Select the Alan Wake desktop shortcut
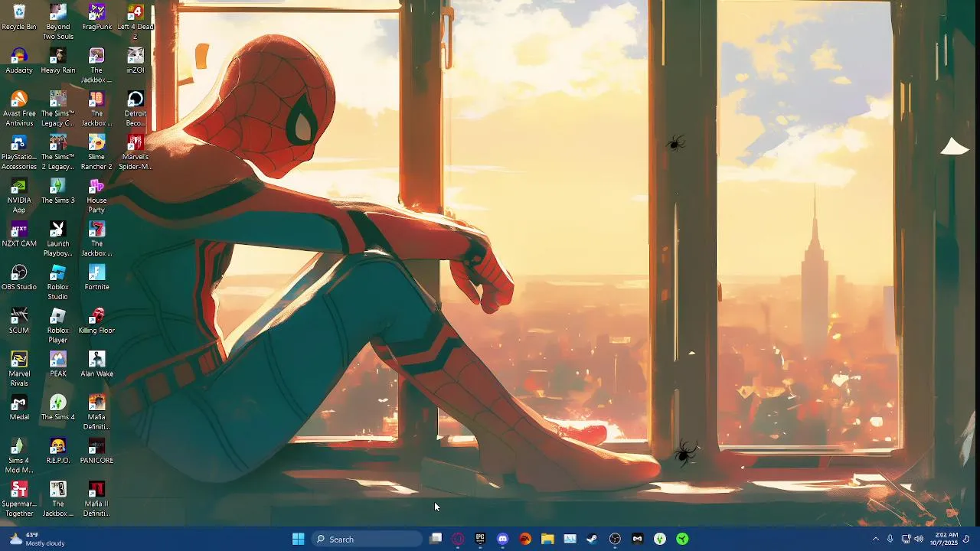Viewport: 980px width, 551px height. pyautogui.click(x=96, y=364)
